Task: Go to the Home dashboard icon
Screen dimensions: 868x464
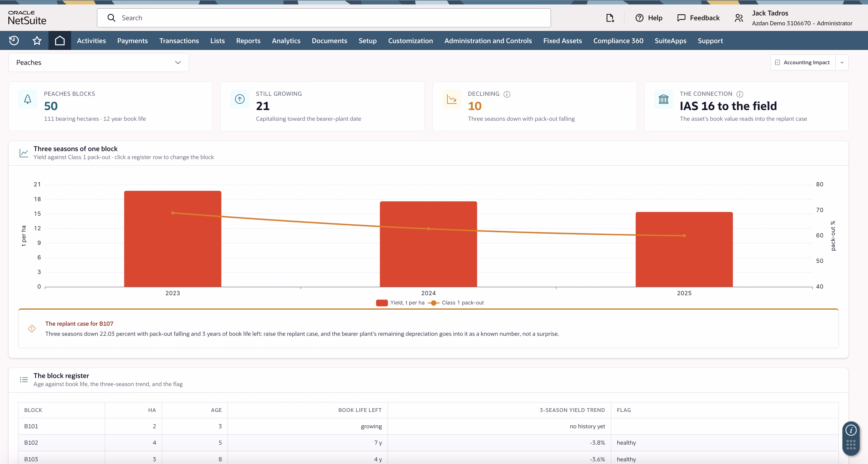Action: tap(59, 40)
